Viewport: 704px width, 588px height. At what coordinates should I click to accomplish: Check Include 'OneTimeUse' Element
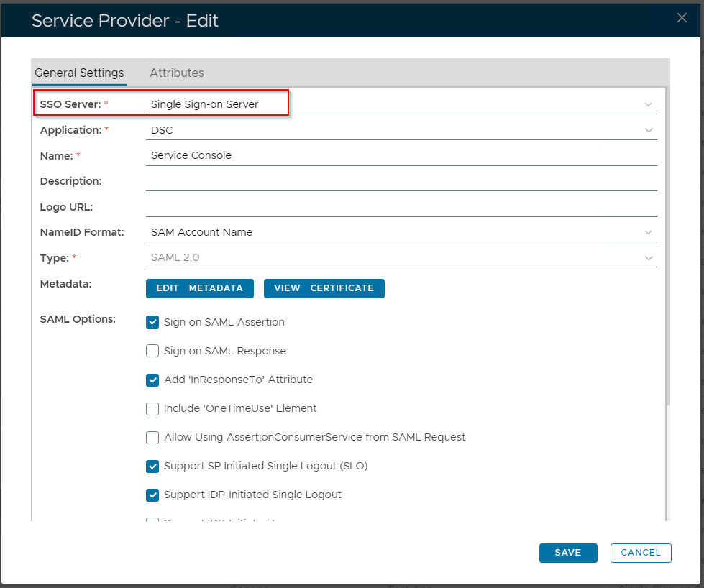point(152,408)
